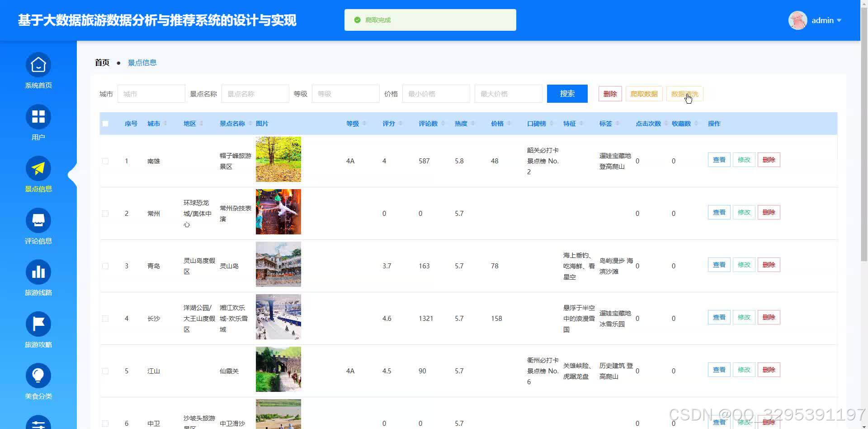Click 删除 for 帽子峰旅游景区 row
Viewport: 868px width, 429px height.
(769, 160)
